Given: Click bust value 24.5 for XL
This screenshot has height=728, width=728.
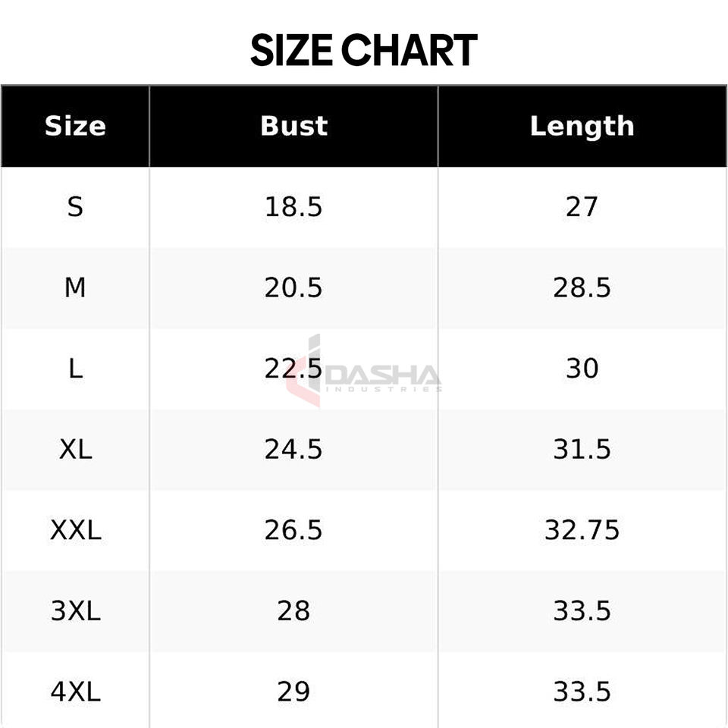Looking at the screenshot, I should (x=293, y=450).
